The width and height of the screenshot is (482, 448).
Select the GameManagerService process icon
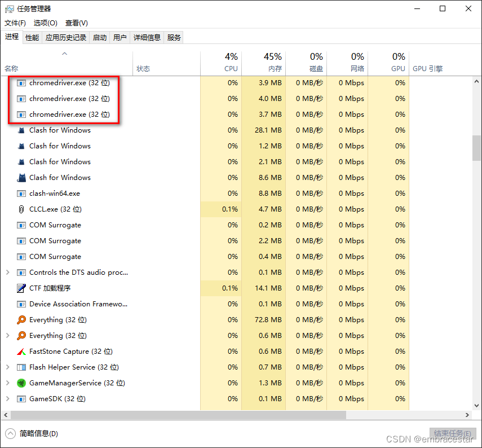20,383
